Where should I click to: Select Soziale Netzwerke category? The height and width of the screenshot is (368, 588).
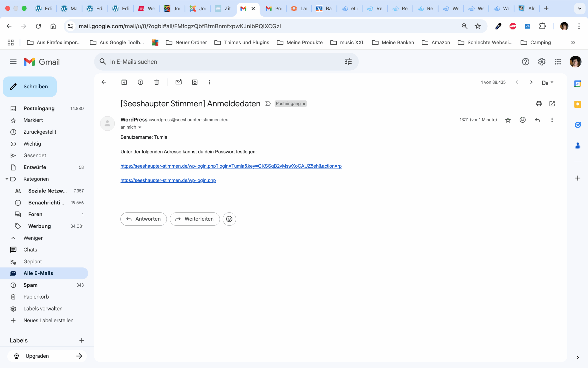(x=44, y=191)
